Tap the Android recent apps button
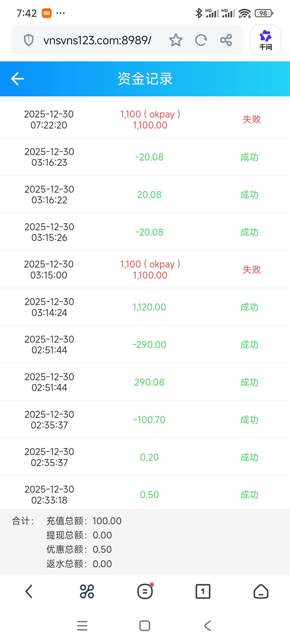290x644 pixels. [x=82, y=626]
